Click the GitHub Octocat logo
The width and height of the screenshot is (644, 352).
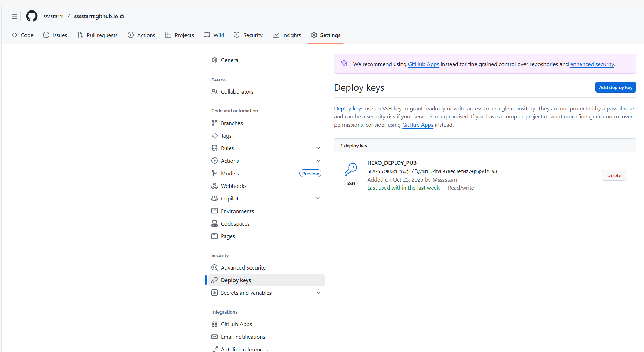(32, 16)
